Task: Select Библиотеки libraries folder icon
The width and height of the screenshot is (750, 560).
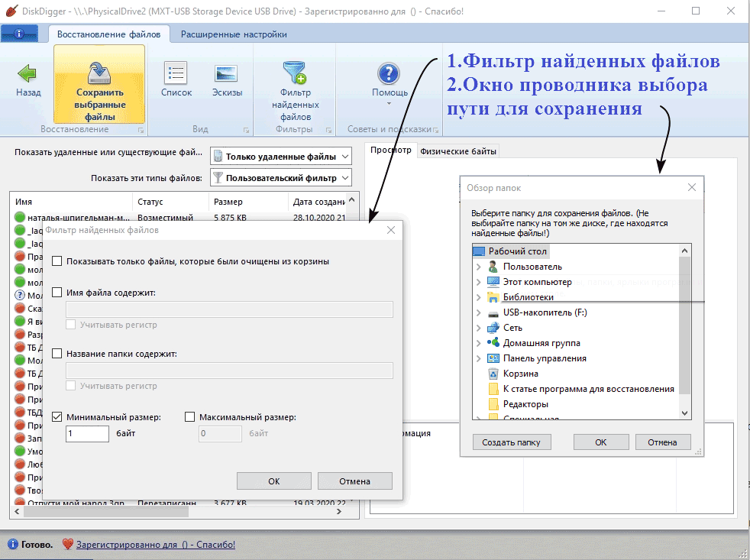Action: (493, 297)
